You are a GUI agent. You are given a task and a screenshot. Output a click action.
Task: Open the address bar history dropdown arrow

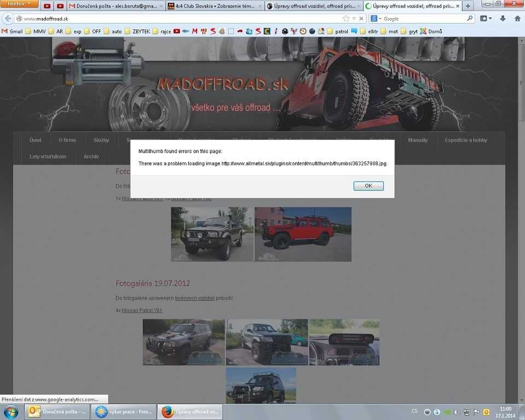[x=354, y=19]
